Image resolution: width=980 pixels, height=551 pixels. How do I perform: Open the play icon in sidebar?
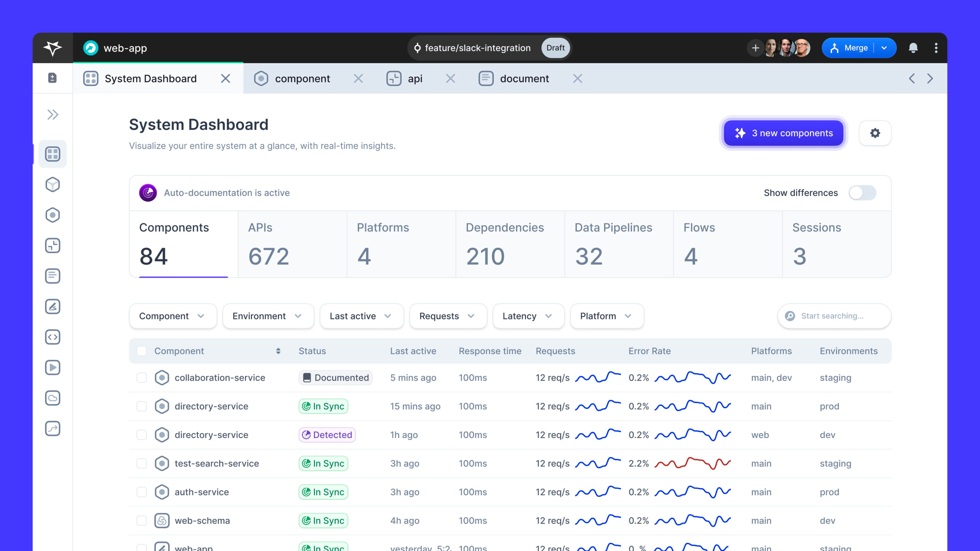point(53,367)
